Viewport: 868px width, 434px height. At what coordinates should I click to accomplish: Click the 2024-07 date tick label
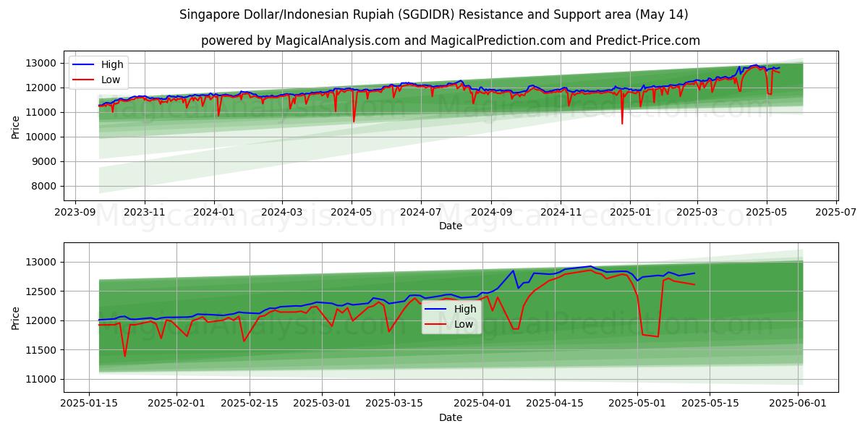(421, 213)
